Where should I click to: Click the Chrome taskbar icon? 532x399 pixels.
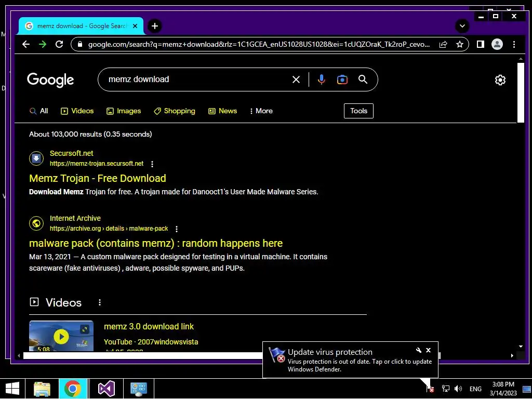tap(73, 389)
